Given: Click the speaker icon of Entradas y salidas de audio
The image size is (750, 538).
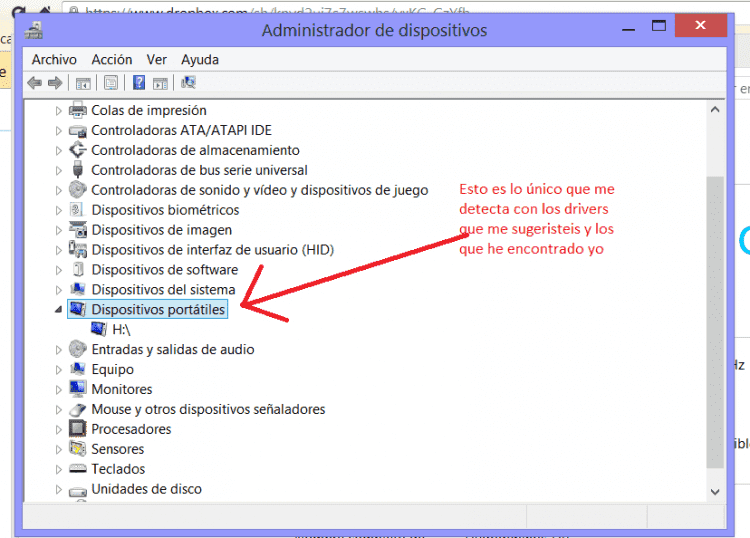Looking at the screenshot, I should [77, 349].
